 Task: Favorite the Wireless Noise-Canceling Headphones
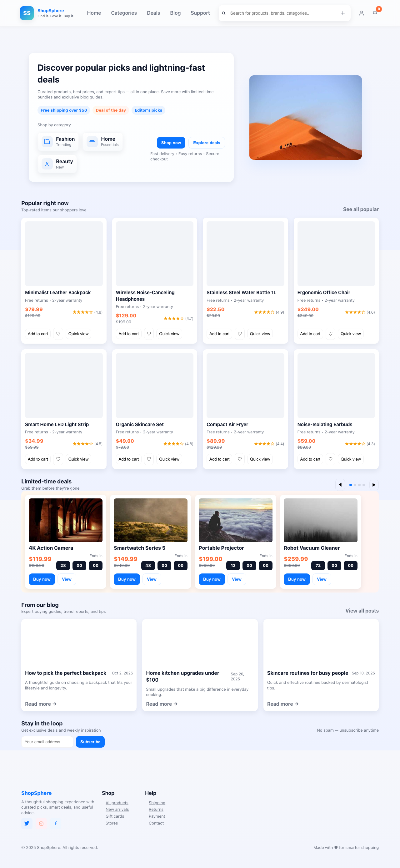click(x=149, y=334)
